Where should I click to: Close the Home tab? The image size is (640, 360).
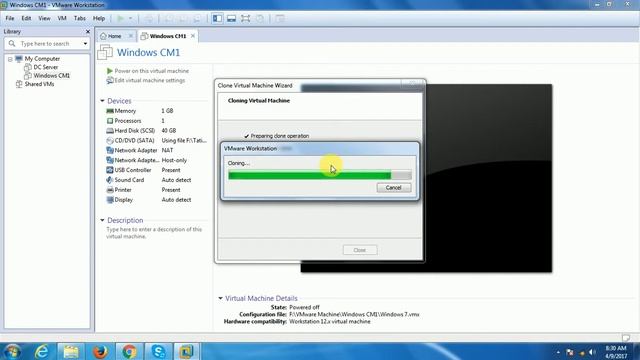click(131, 36)
